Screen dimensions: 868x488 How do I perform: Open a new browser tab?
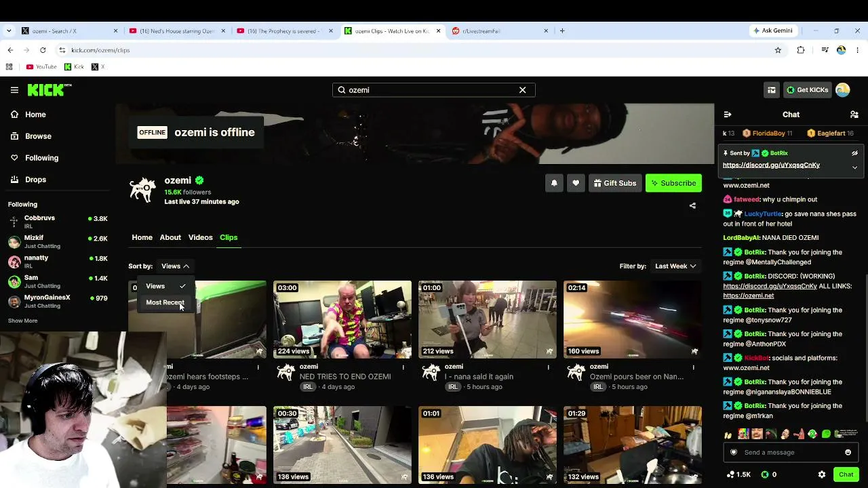pyautogui.click(x=562, y=30)
